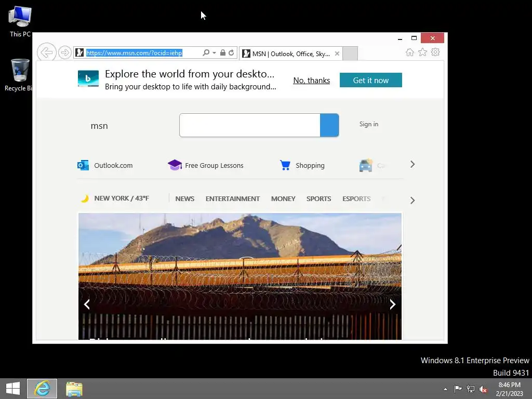Open Free Group Lessons link
The image size is (532, 399).
[x=214, y=166]
